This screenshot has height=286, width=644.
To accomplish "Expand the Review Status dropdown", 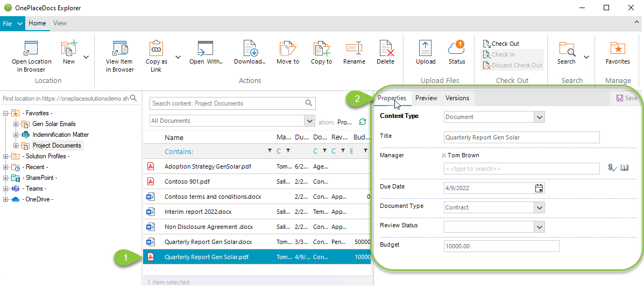I will pos(539,227).
